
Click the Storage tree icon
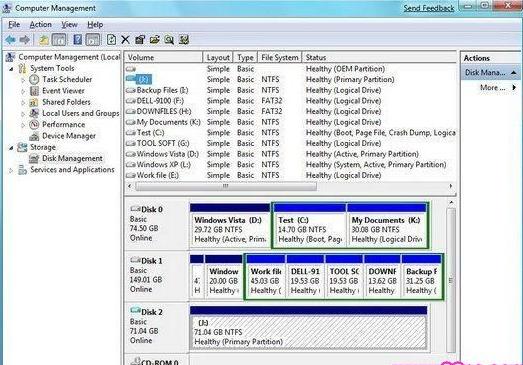(x=22, y=147)
